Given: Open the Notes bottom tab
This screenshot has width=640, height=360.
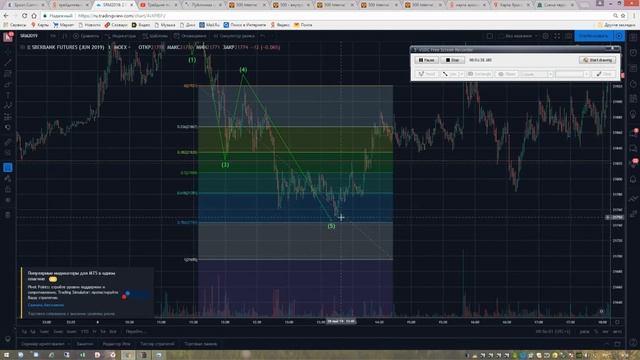Looking at the screenshot, I should tap(85, 344).
